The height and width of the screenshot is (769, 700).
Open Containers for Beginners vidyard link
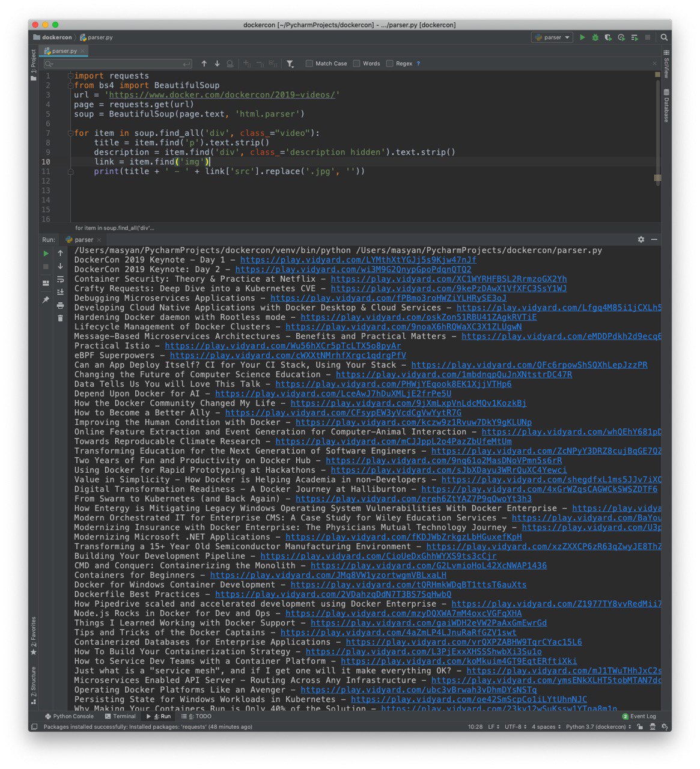(x=328, y=576)
